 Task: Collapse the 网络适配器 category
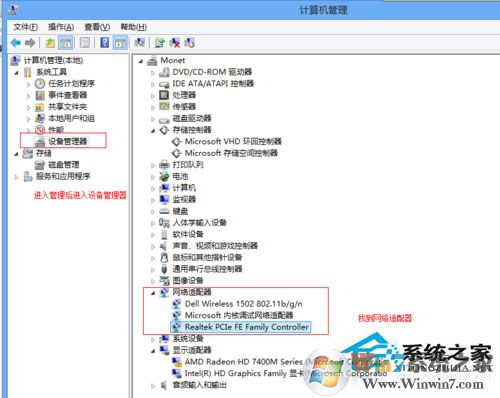(153, 293)
